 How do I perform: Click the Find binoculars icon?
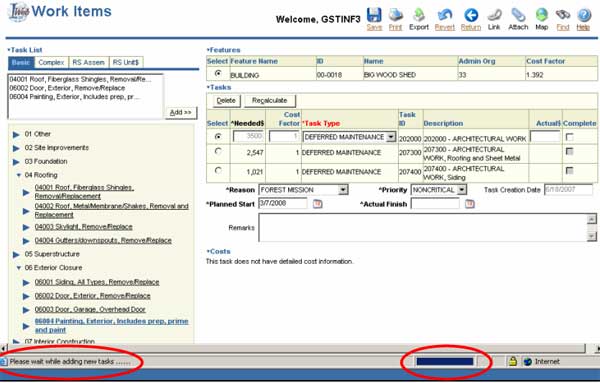pos(563,15)
